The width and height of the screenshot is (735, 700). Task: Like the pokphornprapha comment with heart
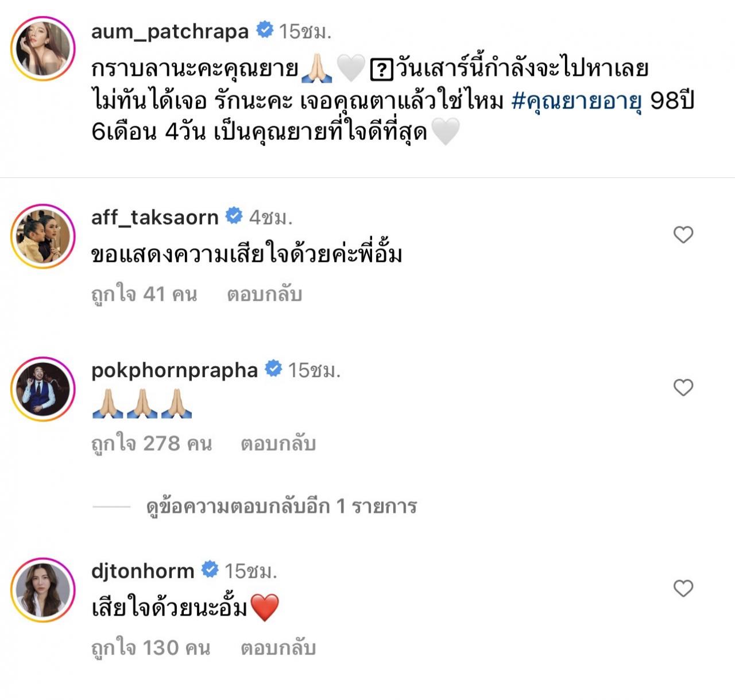(683, 388)
